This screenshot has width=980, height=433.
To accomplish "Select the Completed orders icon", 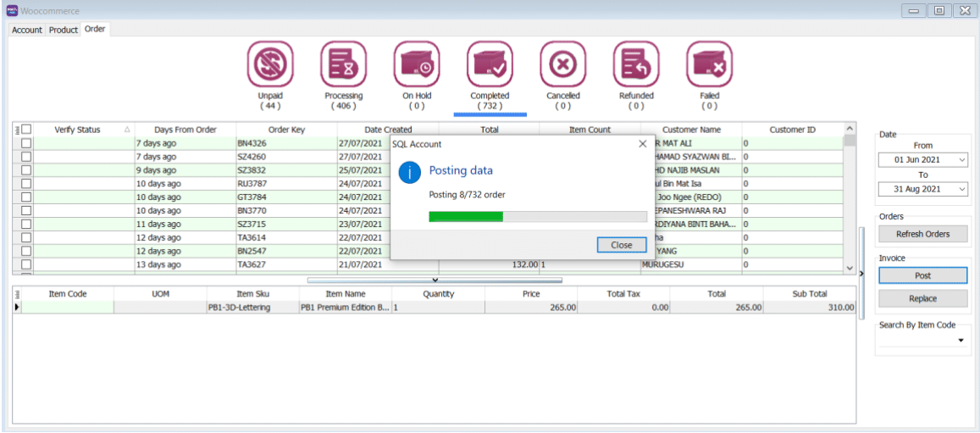I will click(490, 64).
